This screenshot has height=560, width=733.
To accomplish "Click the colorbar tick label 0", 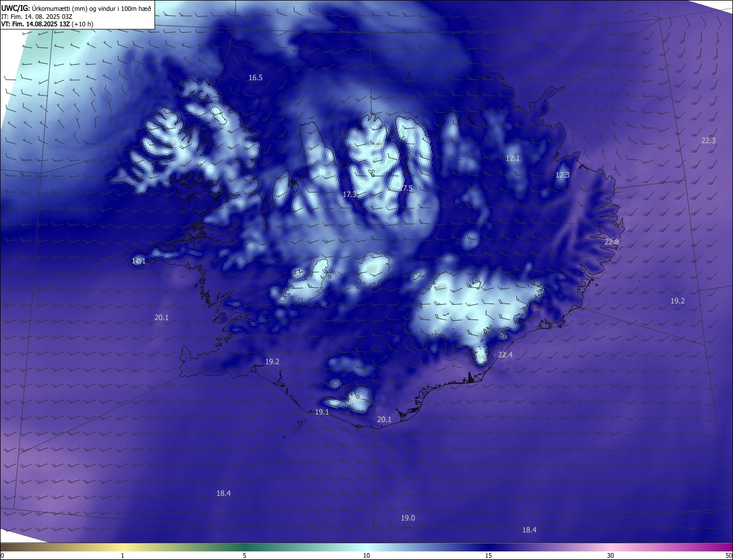I will [2, 555].
